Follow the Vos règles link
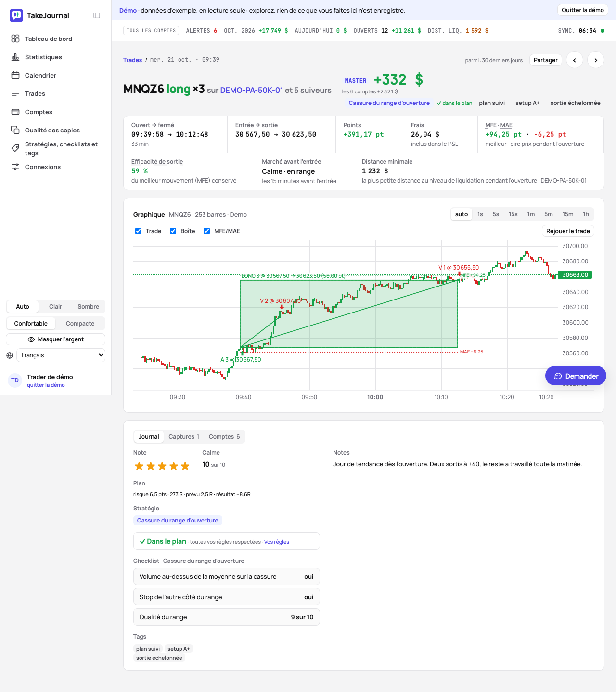Viewport: 616px width, 692px height. pyautogui.click(x=277, y=542)
